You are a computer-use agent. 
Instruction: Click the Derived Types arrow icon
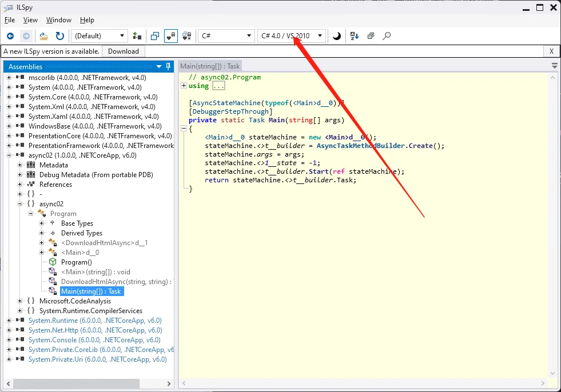point(53,233)
